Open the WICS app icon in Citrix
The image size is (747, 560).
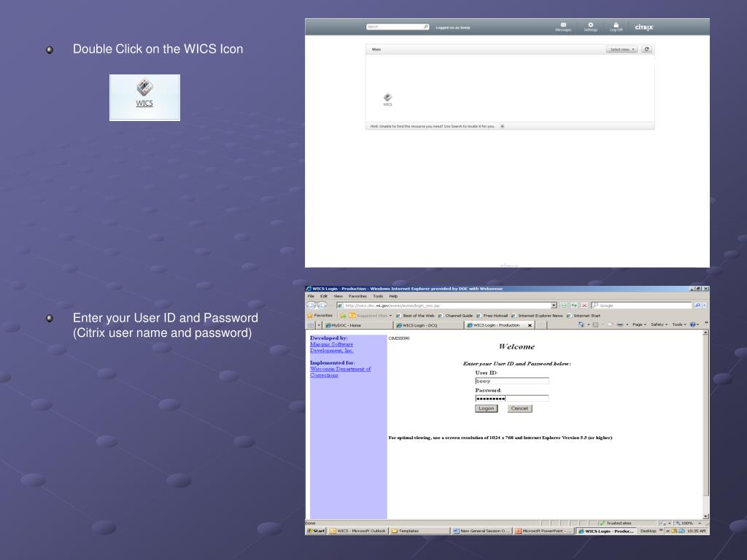click(388, 99)
